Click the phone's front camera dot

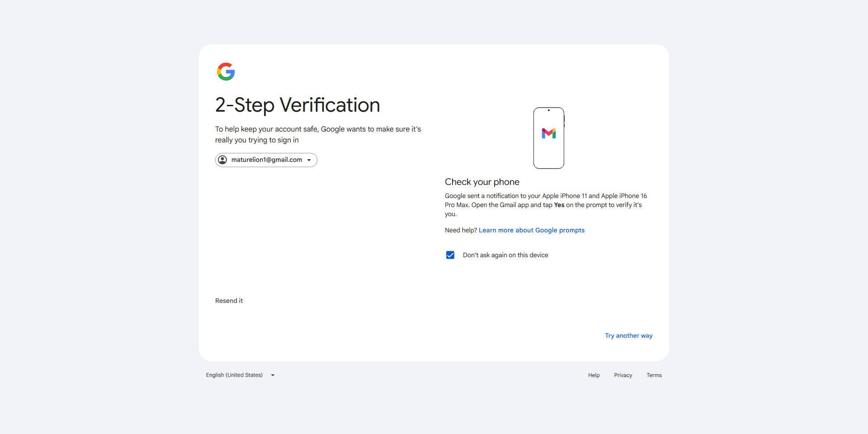(549, 110)
